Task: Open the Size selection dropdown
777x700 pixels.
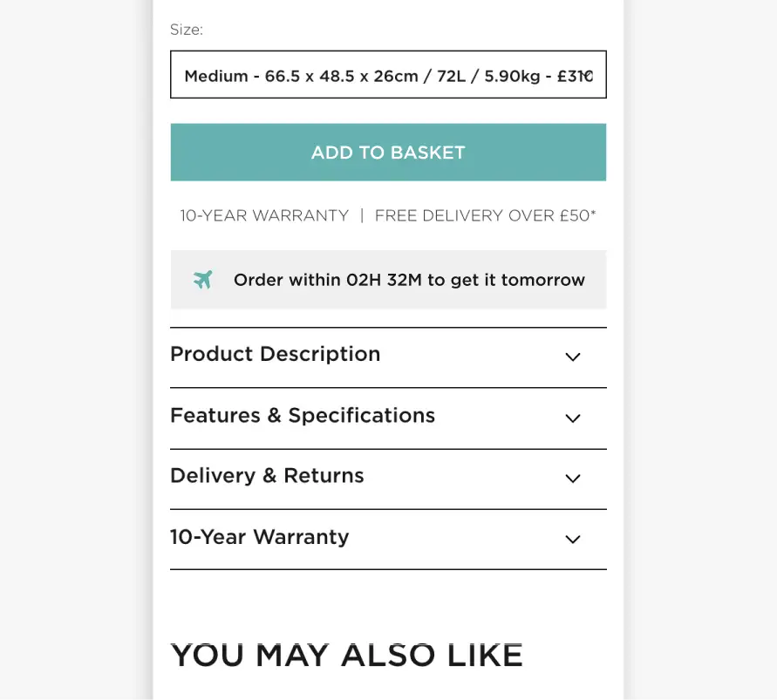Action: [x=388, y=74]
